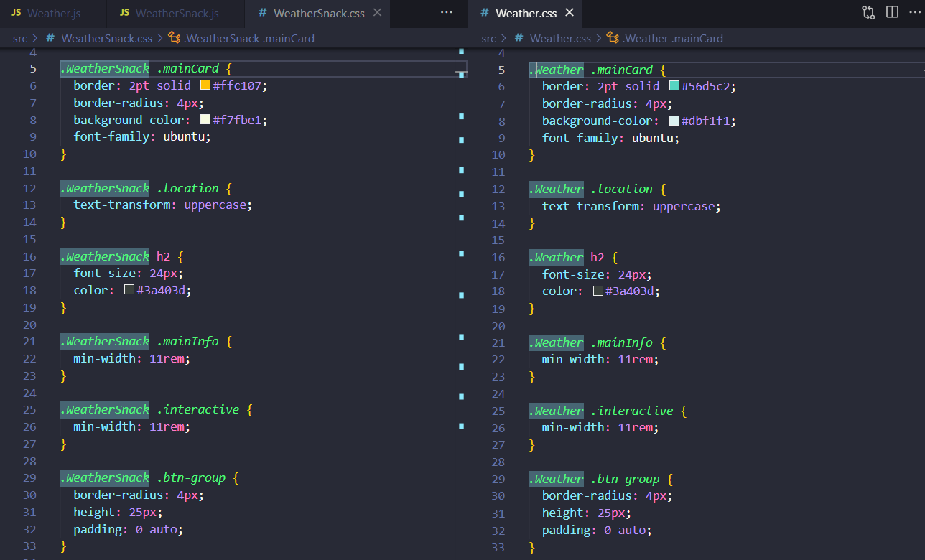Click '.Weather .mainInfo {' selector line
Image resolution: width=925 pixels, height=560 pixels.
click(598, 342)
